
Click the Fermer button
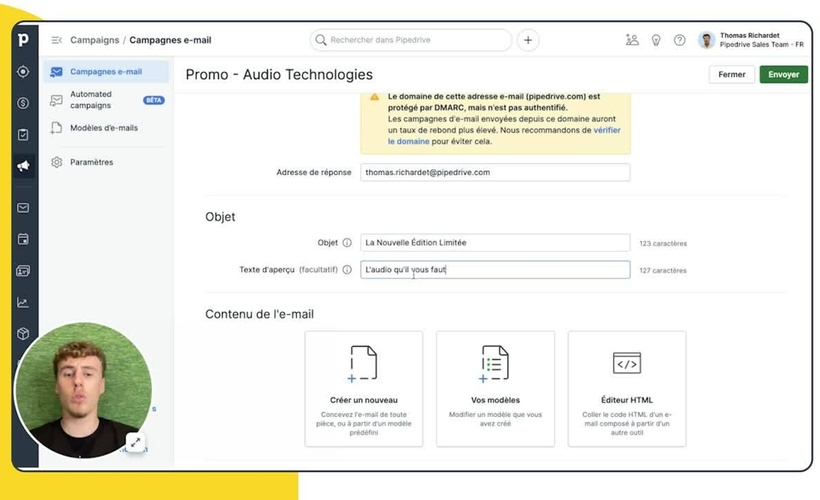731,75
